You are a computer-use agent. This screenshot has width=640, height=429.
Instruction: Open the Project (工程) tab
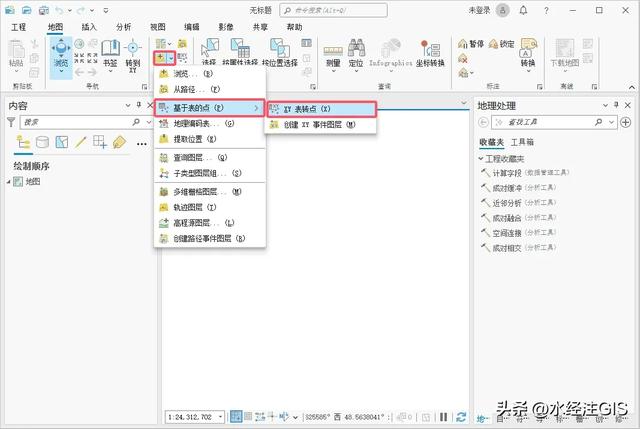coord(18,27)
